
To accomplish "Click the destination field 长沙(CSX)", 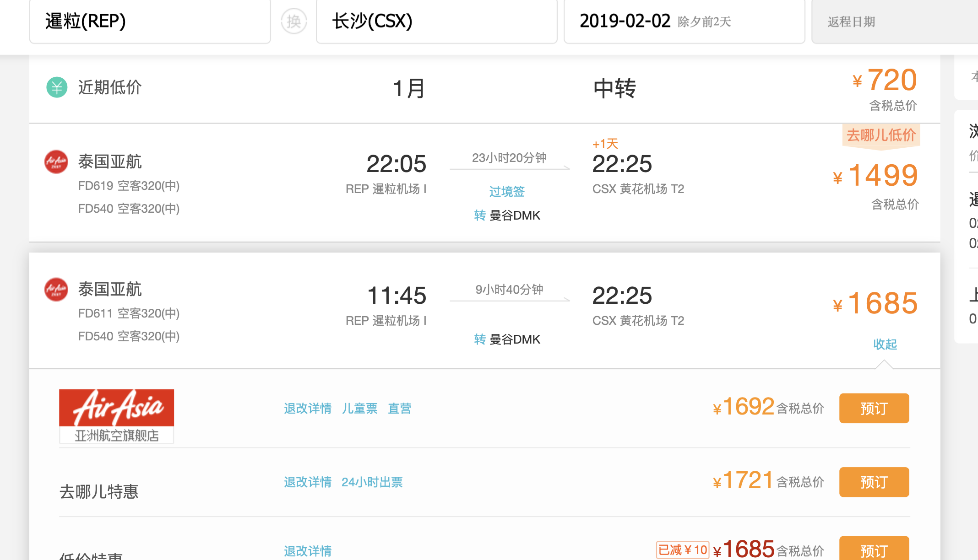I will [436, 21].
